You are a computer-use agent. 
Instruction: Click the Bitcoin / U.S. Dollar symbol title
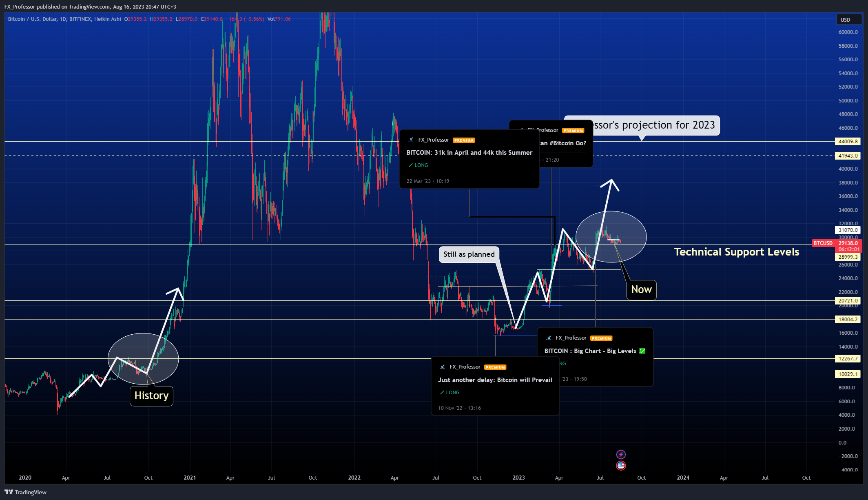pyautogui.click(x=32, y=19)
